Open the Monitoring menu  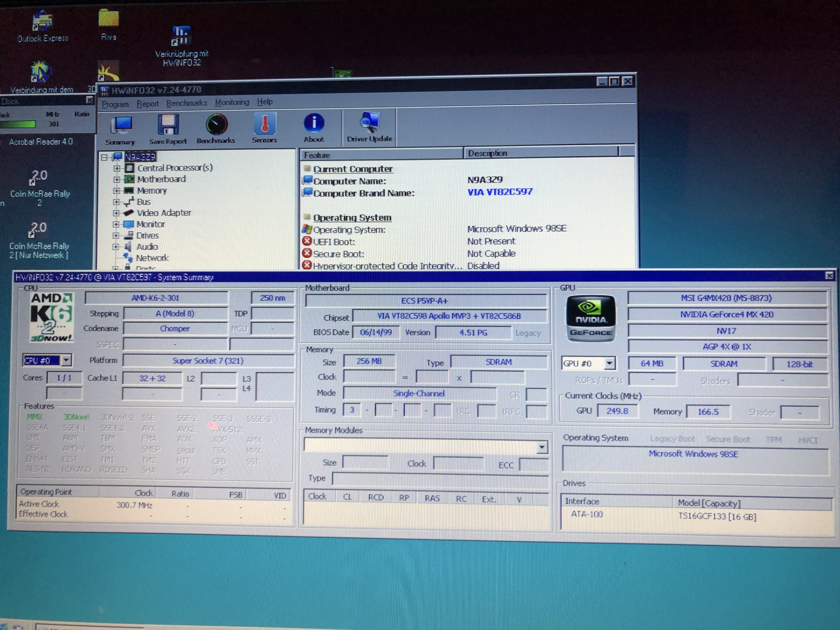[x=232, y=102]
